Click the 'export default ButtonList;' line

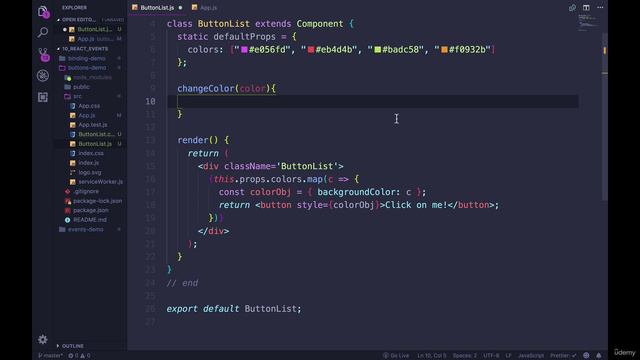click(233, 309)
